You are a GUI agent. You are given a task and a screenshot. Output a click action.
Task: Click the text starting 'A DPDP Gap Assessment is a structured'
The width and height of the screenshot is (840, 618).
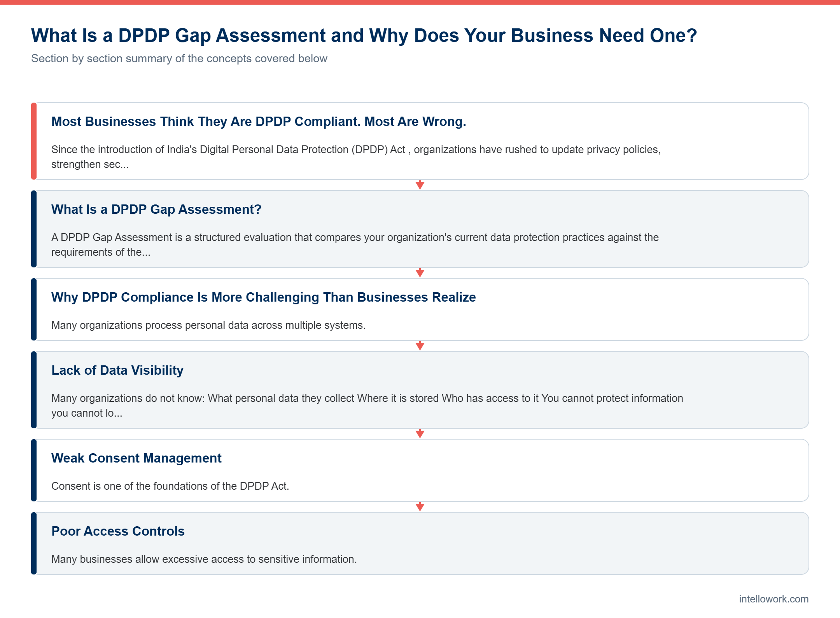point(355,245)
